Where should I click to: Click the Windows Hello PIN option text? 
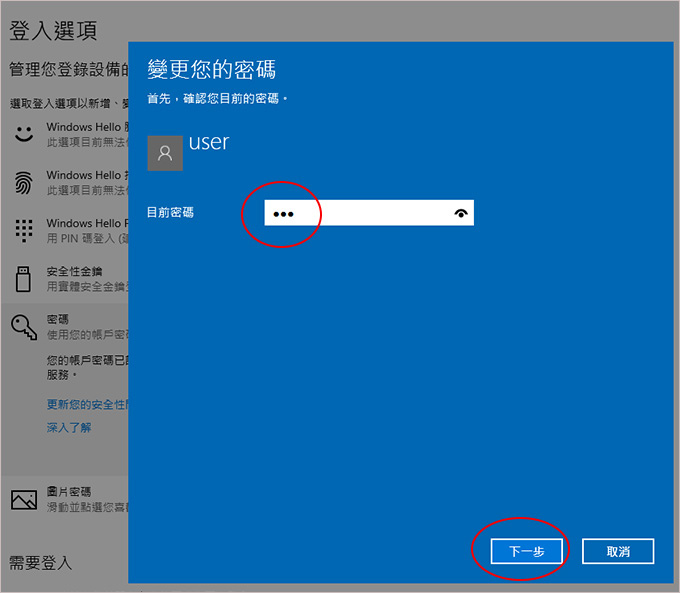pos(87,223)
